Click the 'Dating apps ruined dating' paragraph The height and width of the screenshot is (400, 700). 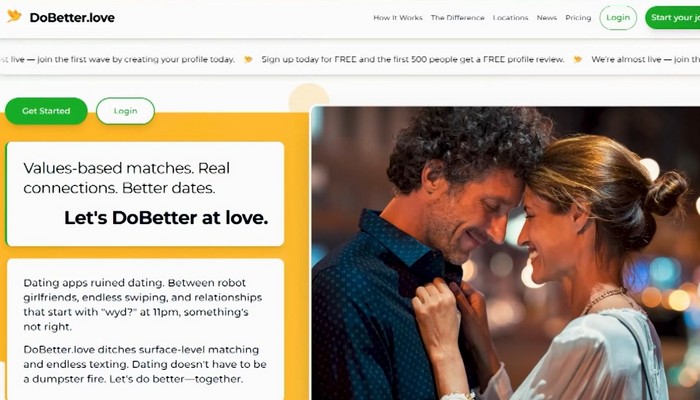pyautogui.click(x=142, y=304)
